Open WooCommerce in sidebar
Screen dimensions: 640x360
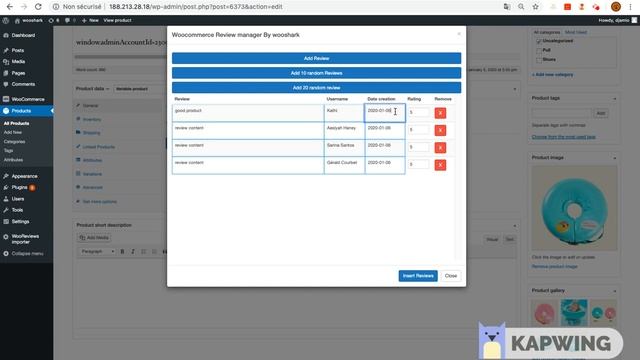[28, 99]
